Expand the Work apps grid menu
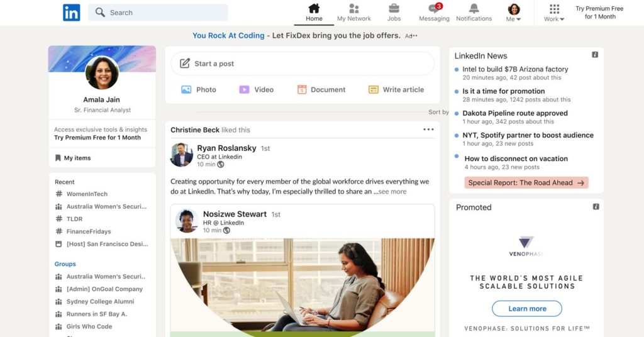644x337 pixels. tap(554, 13)
